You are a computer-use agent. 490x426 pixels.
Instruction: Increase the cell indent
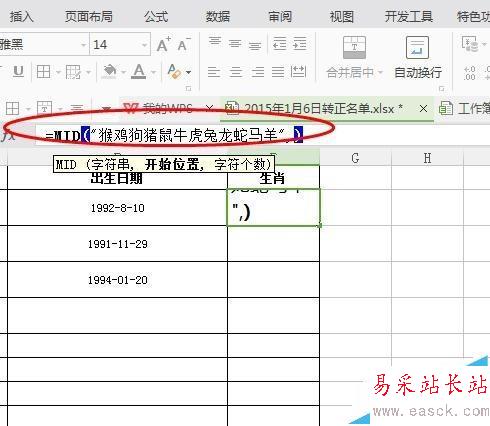300,44
